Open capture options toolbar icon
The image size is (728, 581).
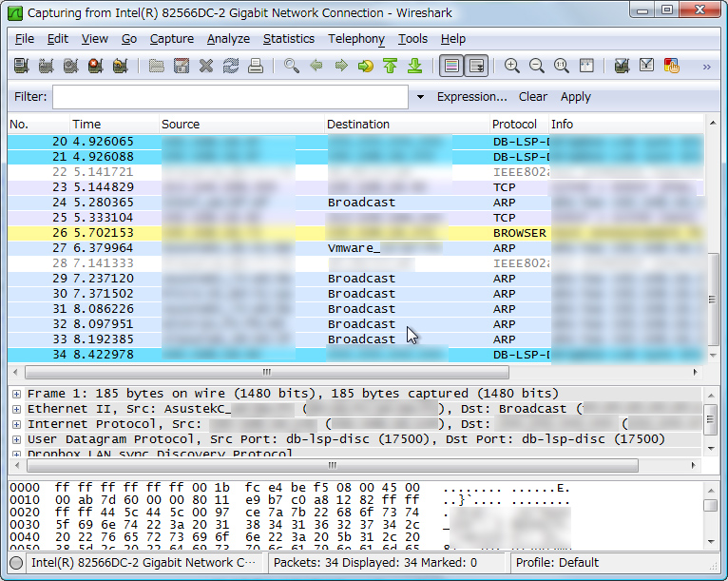click(46, 66)
